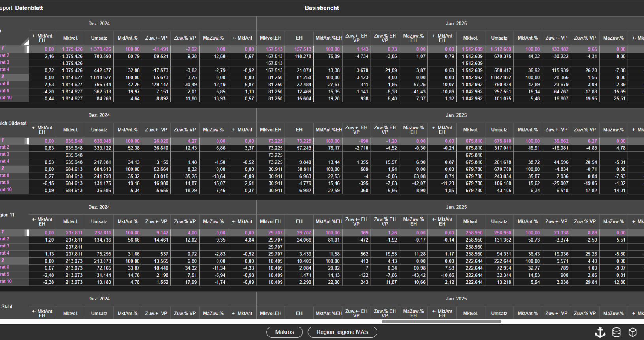
Task: Select the Umsatz cell 333.122
Action: (99, 148)
